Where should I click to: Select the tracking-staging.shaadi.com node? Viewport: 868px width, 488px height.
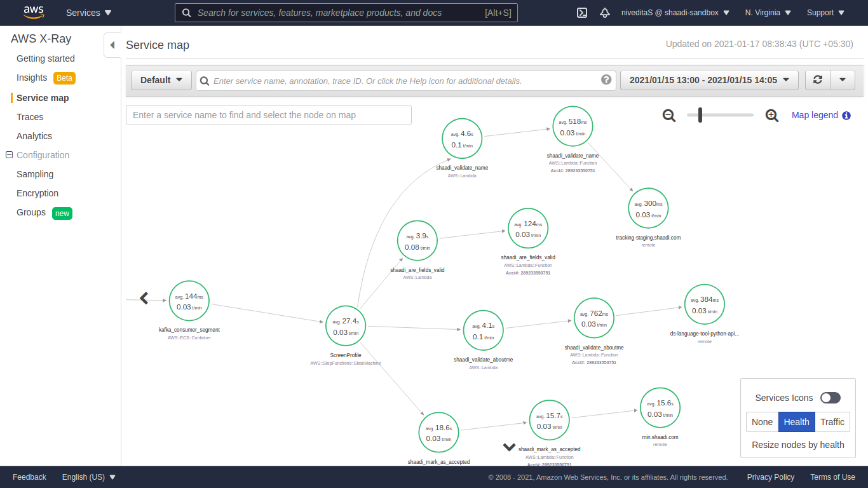[648, 208]
